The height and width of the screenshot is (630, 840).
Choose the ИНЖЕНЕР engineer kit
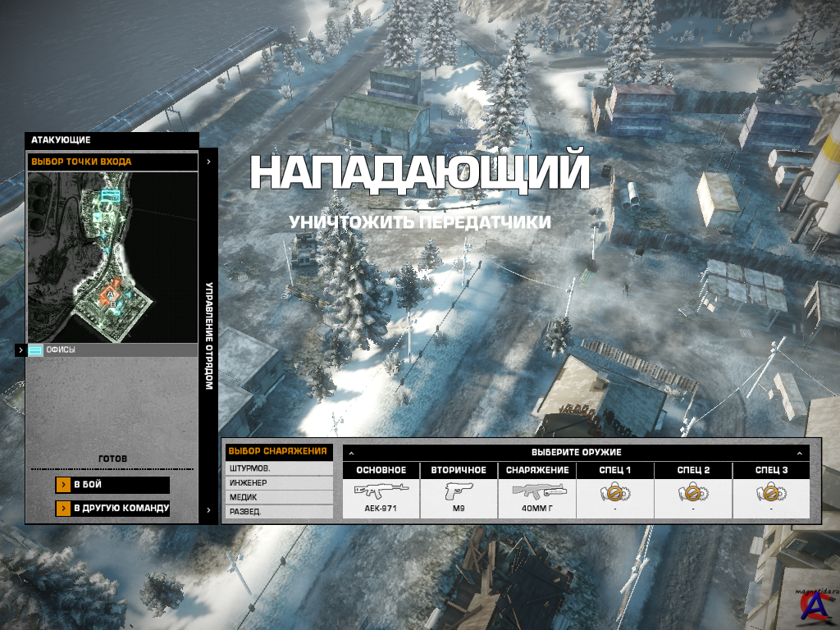[x=279, y=482]
